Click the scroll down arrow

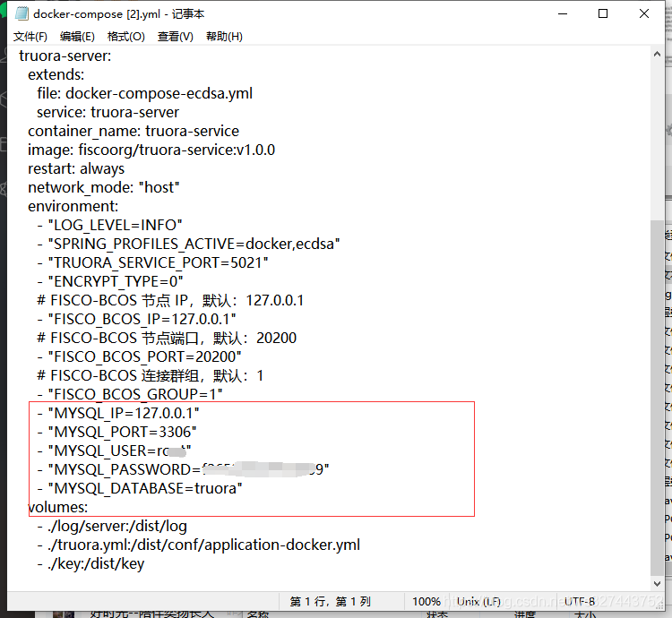657,583
